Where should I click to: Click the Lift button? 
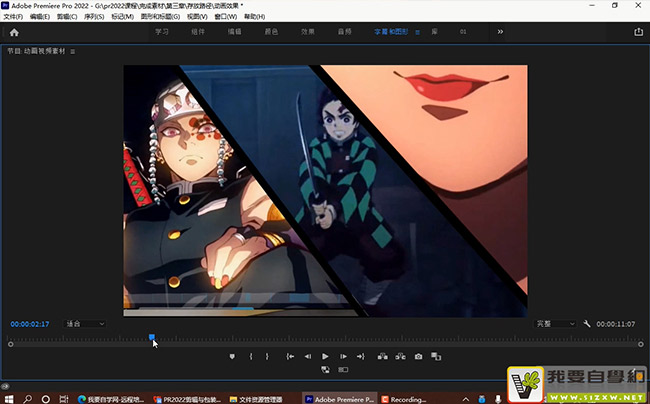pyautogui.click(x=383, y=356)
